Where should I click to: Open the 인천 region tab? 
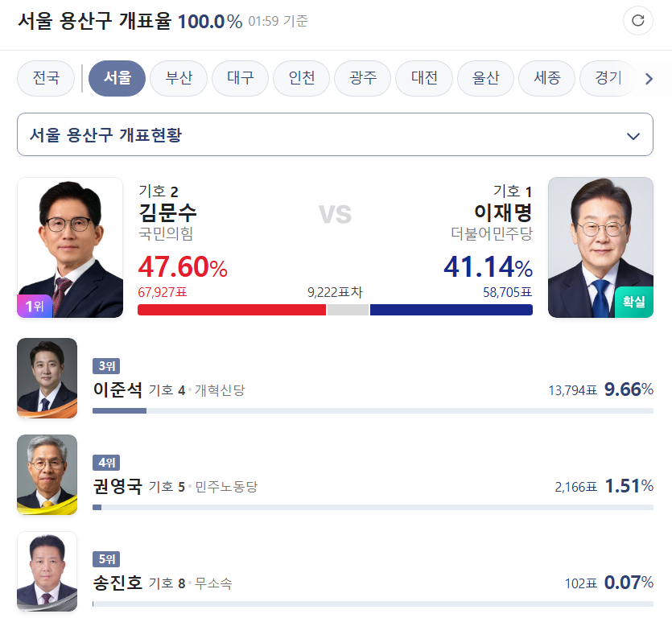pos(301,79)
